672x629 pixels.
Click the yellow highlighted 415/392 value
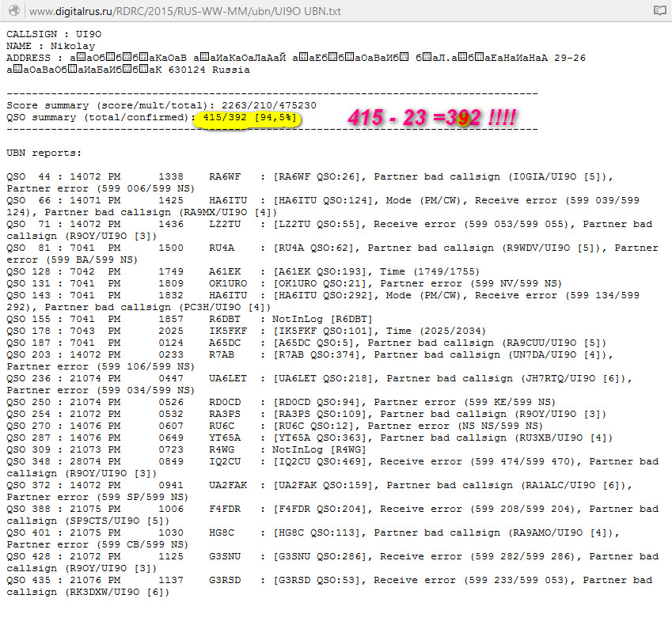coord(246,117)
